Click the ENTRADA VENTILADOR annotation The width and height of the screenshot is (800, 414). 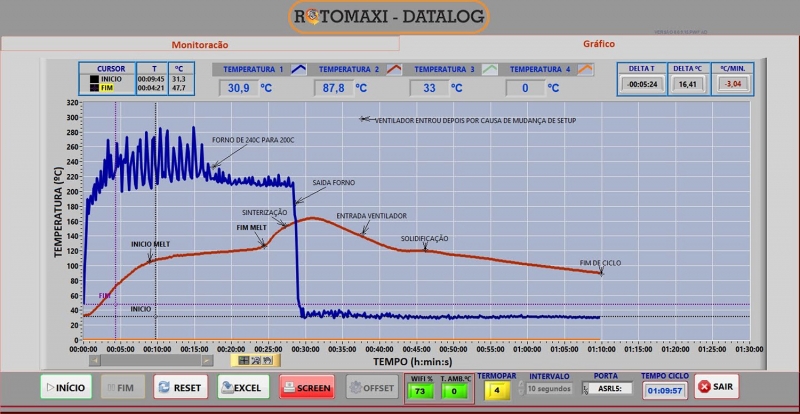371,216
